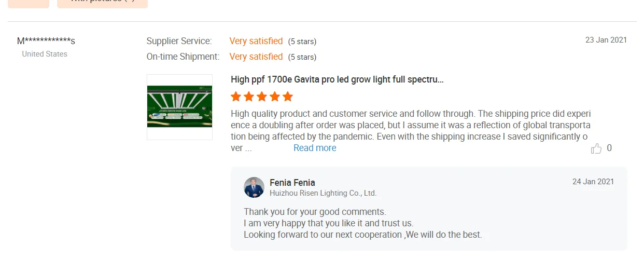Screen dimensions: 644x259
Task: Select the cut-off filter tab left of With pictures
Action: [29, 3]
